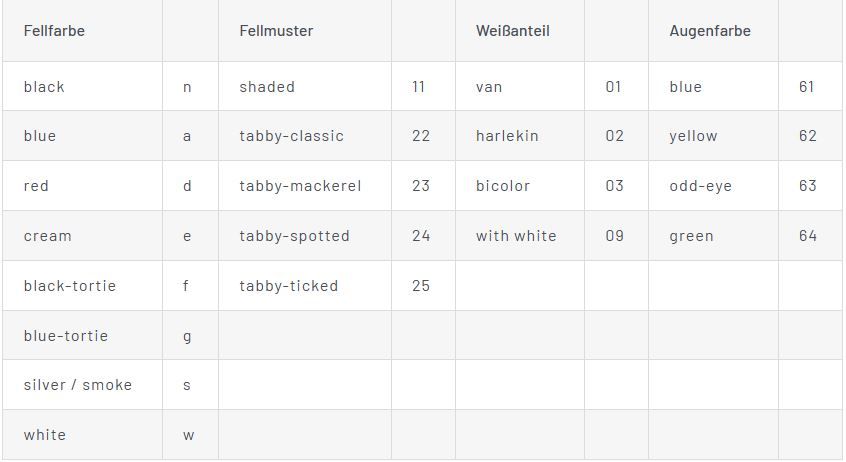Click the Fellmuster column header
Viewport: 846px width, 462px height.
[276, 31]
